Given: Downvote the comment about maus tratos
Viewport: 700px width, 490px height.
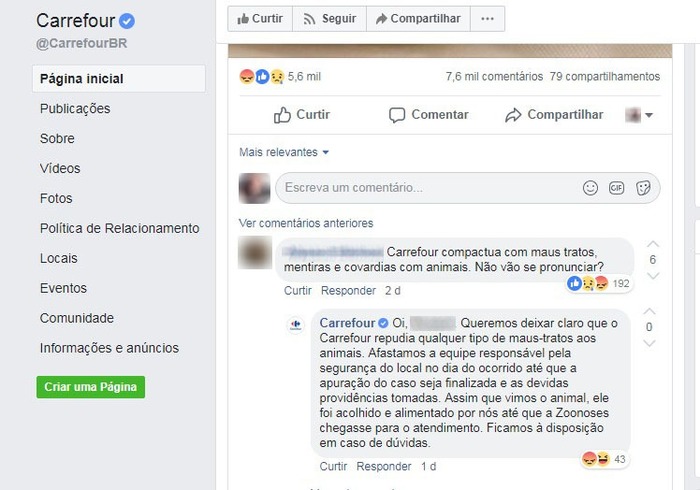Looking at the screenshot, I should (x=653, y=276).
